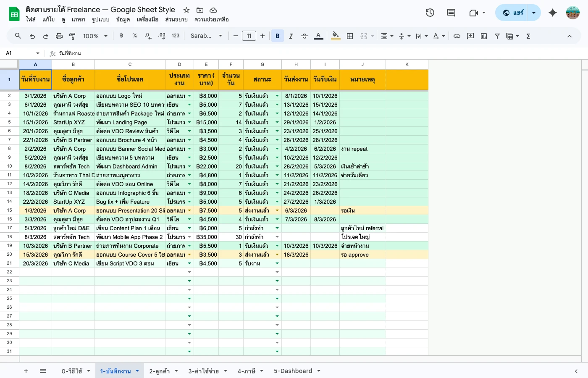This screenshot has height=378, width=588.
Task: Create a filter with the funnel icon
Action: point(497,36)
